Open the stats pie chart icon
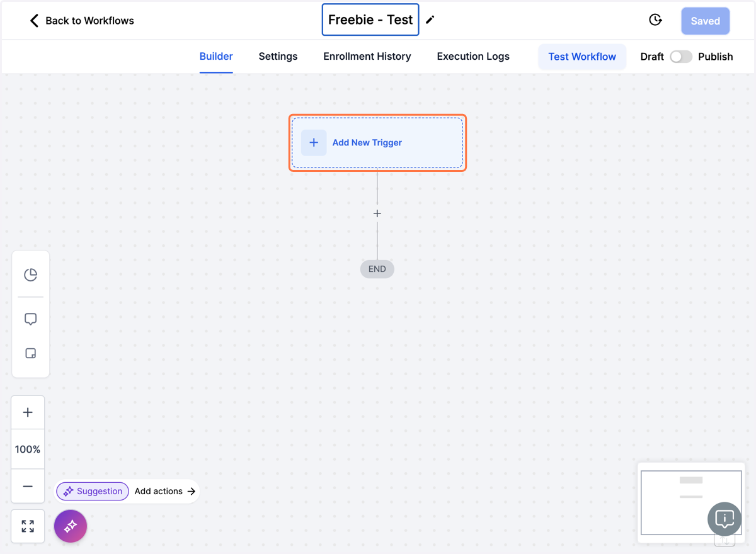756x554 pixels. pos(30,274)
